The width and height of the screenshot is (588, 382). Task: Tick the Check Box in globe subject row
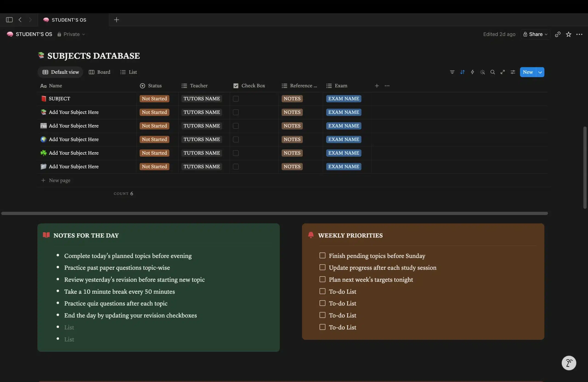pyautogui.click(x=236, y=139)
